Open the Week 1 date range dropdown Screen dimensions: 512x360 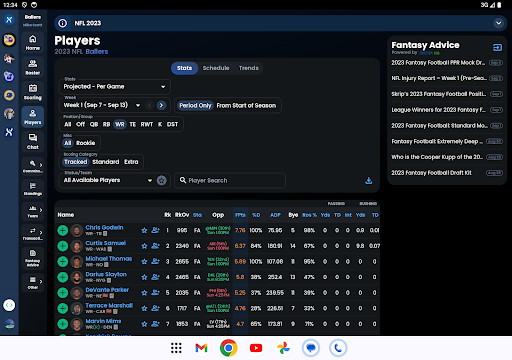tap(101, 105)
